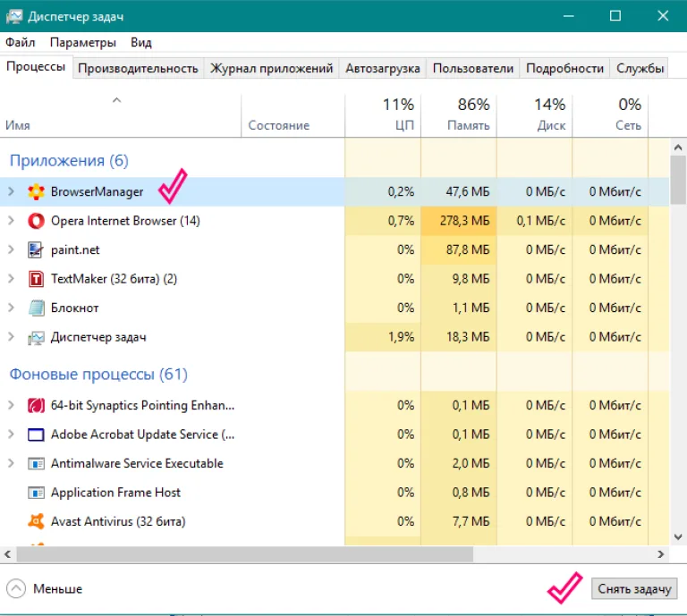Click the horizontal scrollbar right arrow
Screen dimensions: 687x616
[661, 554]
